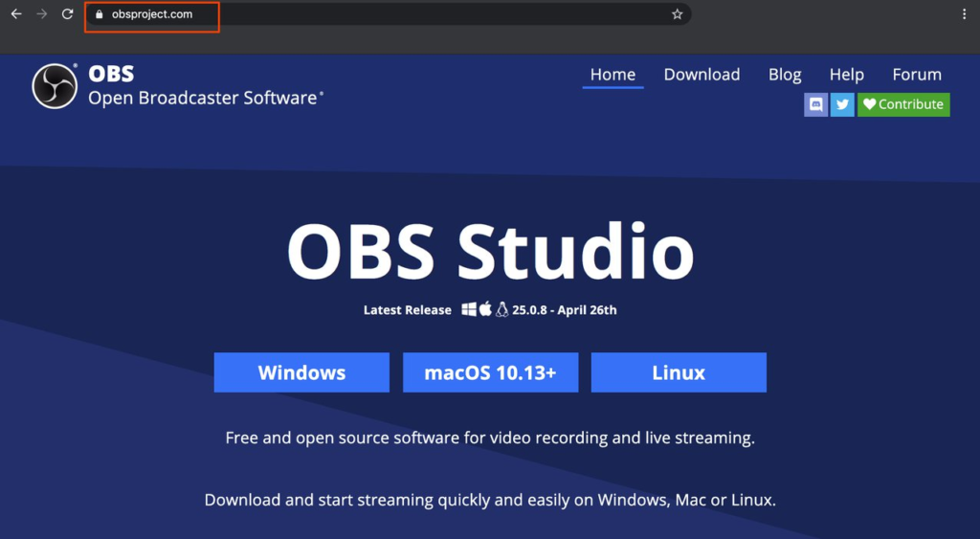
Task: Click the Apple logo beside Latest Release
Action: point(485,309)
